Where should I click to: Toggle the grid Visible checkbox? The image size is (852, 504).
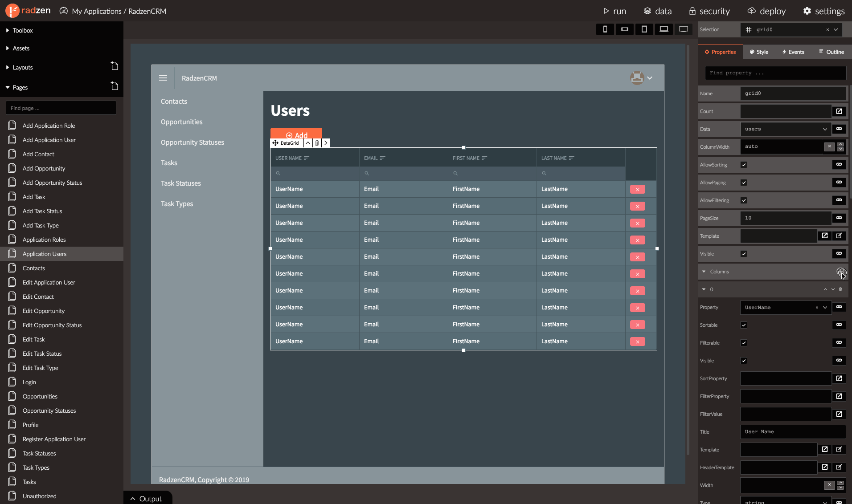click(744, 254)
